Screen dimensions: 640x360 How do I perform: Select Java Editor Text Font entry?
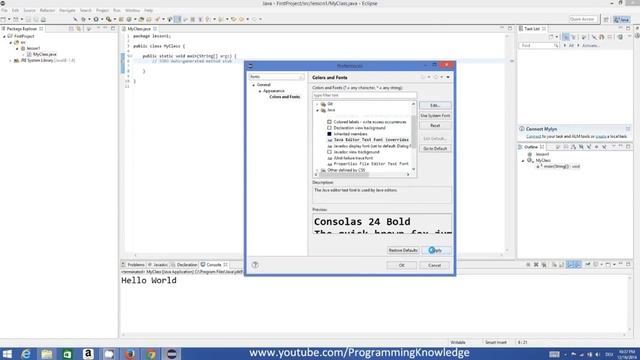(x=371, y=140)
